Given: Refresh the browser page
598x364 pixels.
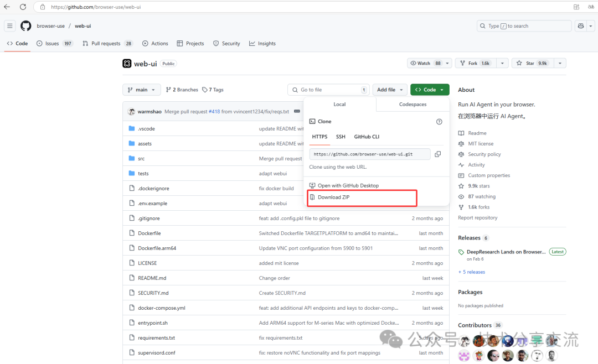Looking at the screenshot, I should pos(23,7).
